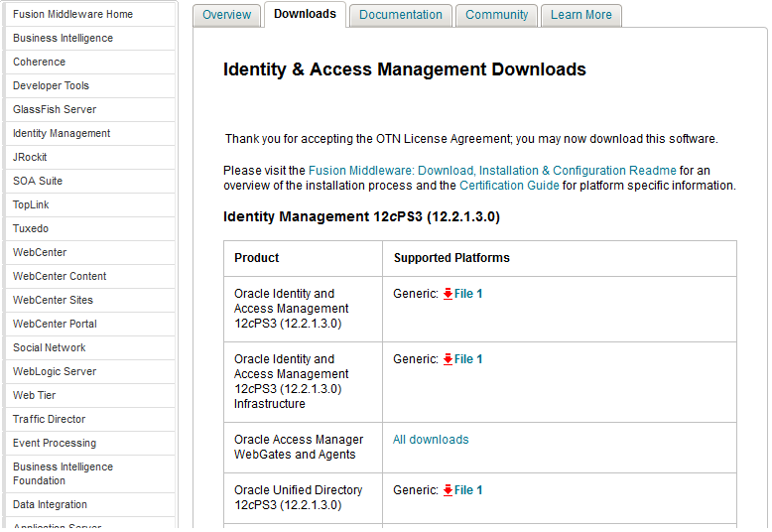Select Business Intelligence in the sidebar

click(63, 38)
